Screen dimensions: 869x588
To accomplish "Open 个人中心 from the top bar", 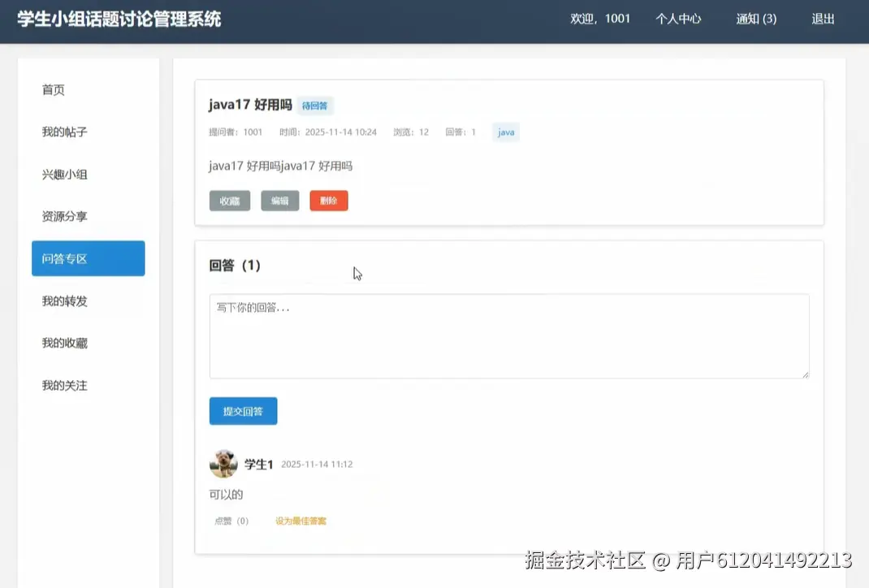I will point(679,18).
